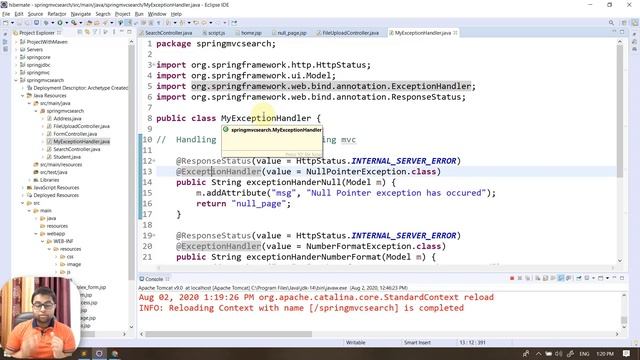Image resolution: width=640 pixels, height=360 pixels.
Task: Click the Run Last Tool external tools icon
Action: click(x=74, y=23)
